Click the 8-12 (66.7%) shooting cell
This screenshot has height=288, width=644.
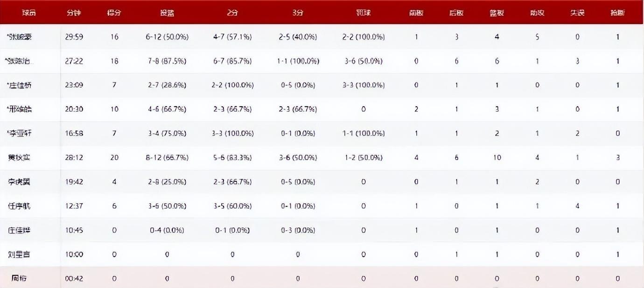(x=167, y=158)
